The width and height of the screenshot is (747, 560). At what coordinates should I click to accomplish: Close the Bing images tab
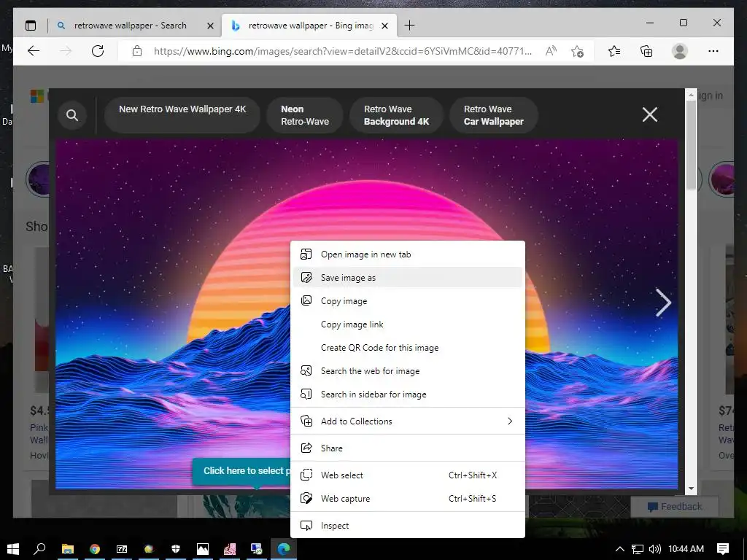tap(385, 26)
